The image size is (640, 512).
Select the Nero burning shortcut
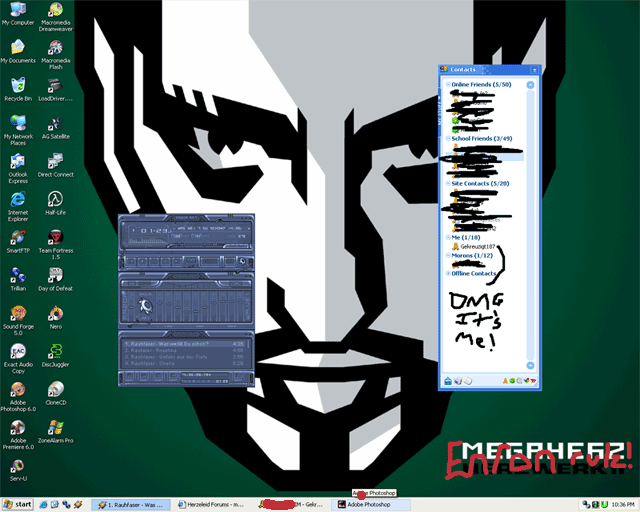point(56,317)
